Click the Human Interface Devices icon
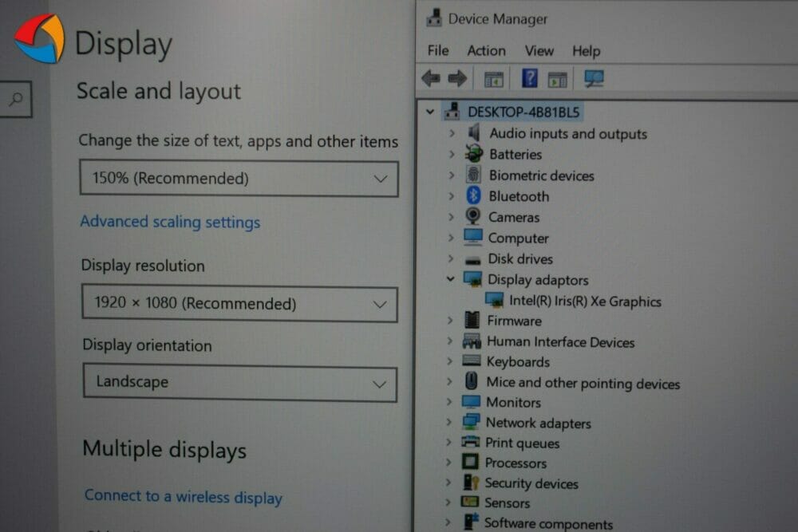The height and width of the screenshot is (532, 798). [x=472, y=341]
